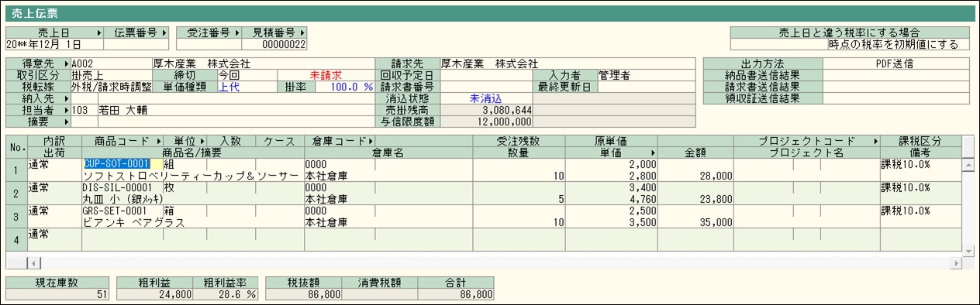Select row number 1 header
The image size is (980, 305).
click(x=16, y=170)
